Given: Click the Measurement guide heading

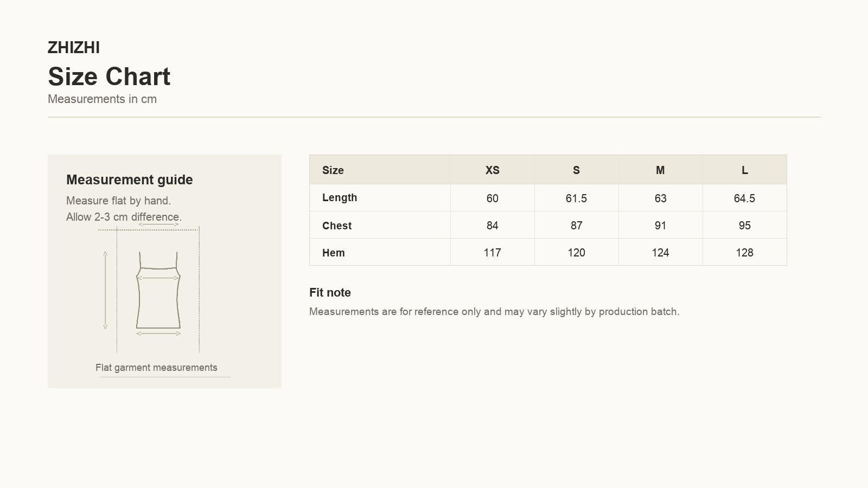Looking at the screenshot, I should [x=130, y=179].
